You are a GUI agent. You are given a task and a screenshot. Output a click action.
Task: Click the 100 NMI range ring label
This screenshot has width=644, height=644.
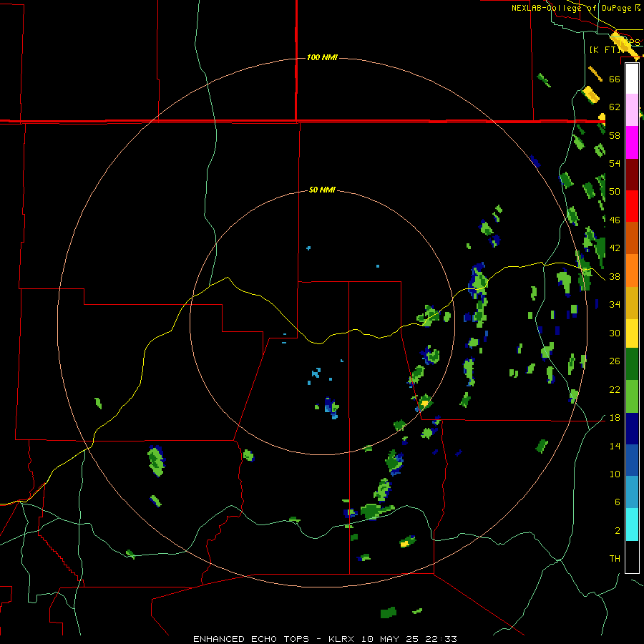322,57
